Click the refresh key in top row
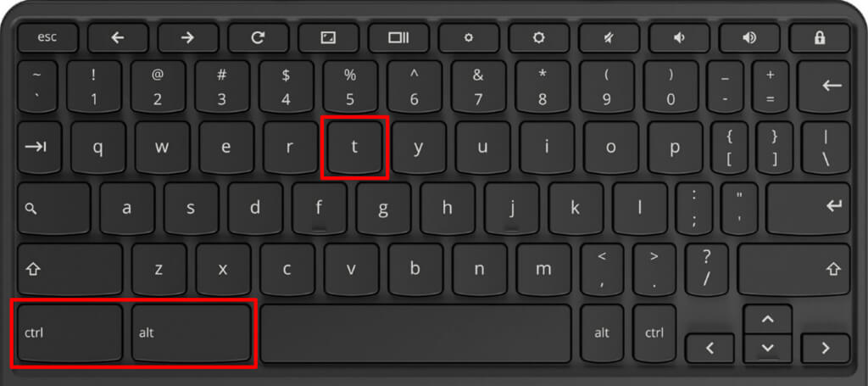 tap(258, 37)
